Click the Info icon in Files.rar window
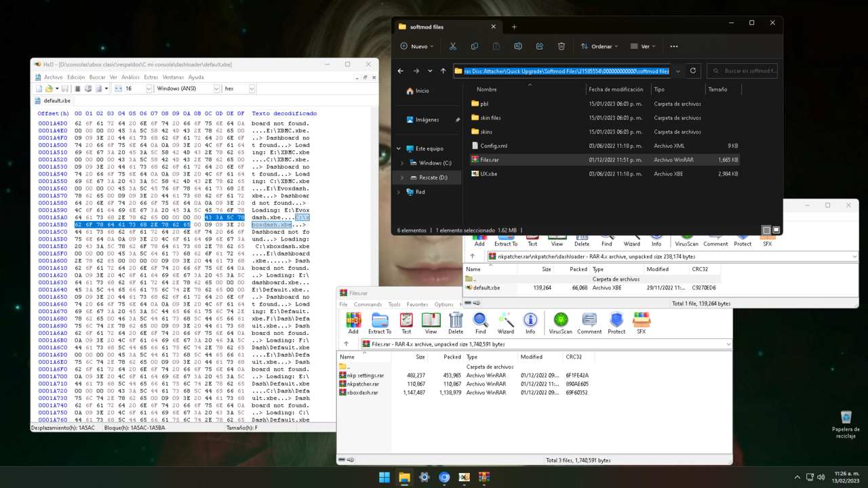 coord(530,322)
